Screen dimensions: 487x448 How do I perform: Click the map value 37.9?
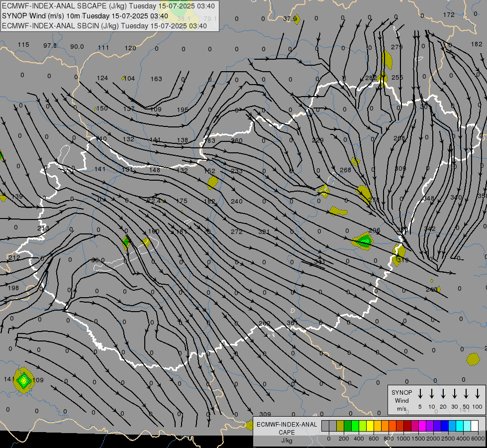(x=290, y=18)
